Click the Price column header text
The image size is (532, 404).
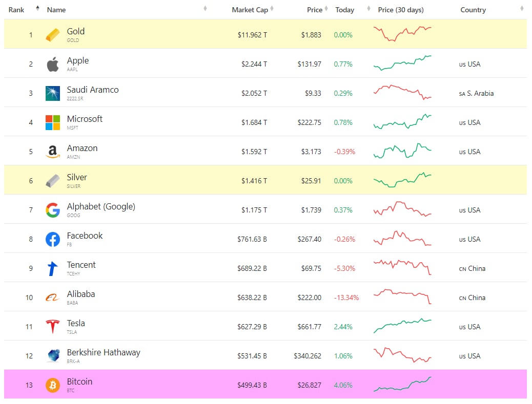(x=315, y=10)
